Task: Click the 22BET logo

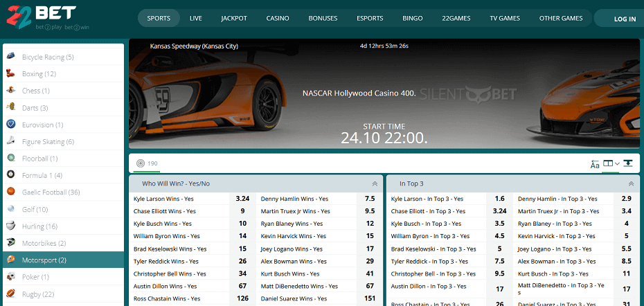Action: click(x=48, y=18)
